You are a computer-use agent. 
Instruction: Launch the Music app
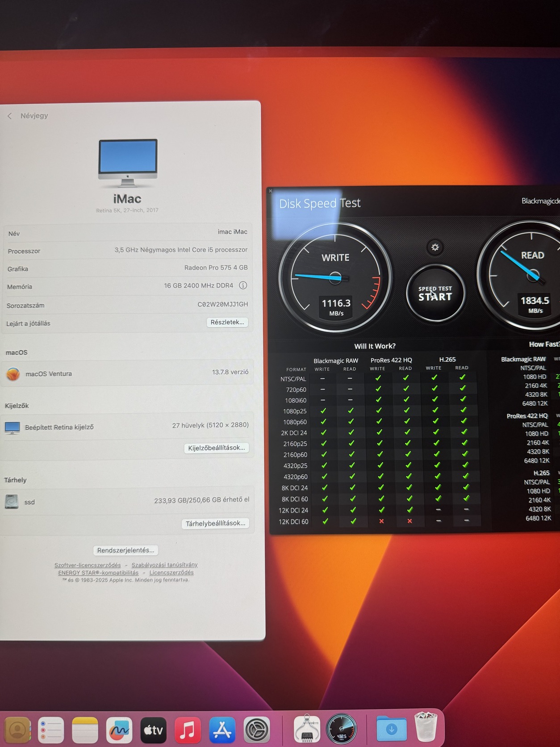(x=188, y=730)
